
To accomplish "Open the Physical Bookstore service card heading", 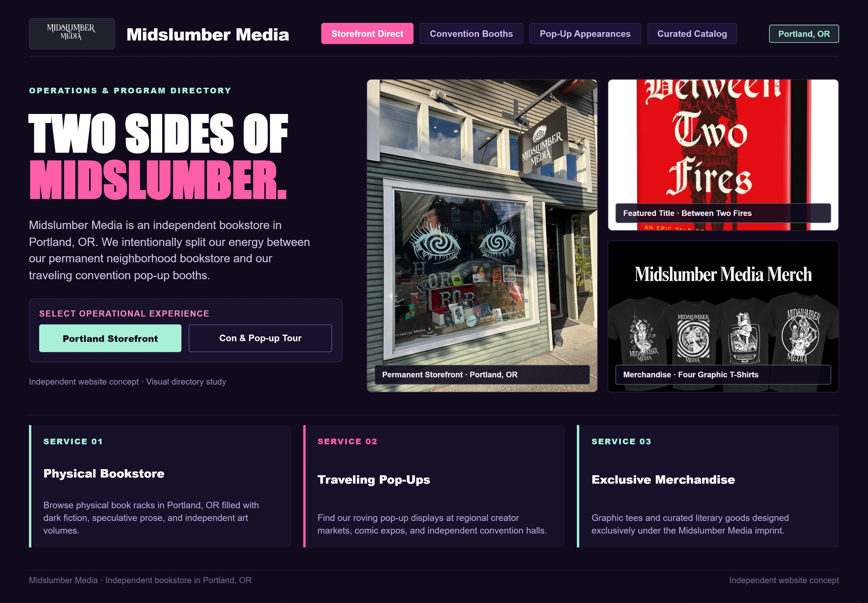I will 104,473.
